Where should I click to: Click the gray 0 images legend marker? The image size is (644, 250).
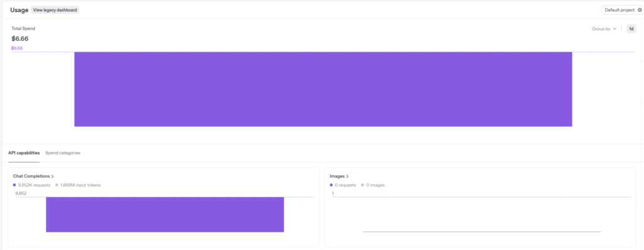point(363,185)
